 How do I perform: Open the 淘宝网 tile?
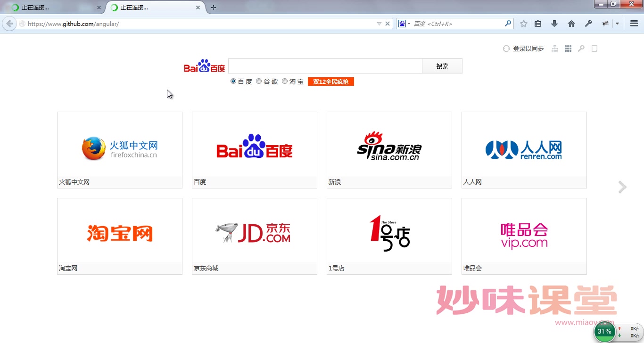(x=120, y=236)
